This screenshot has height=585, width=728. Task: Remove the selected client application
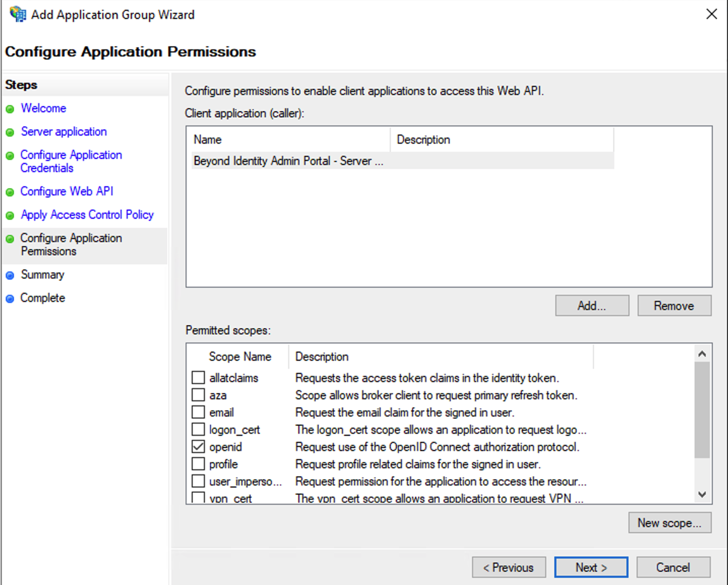point(674,306)
